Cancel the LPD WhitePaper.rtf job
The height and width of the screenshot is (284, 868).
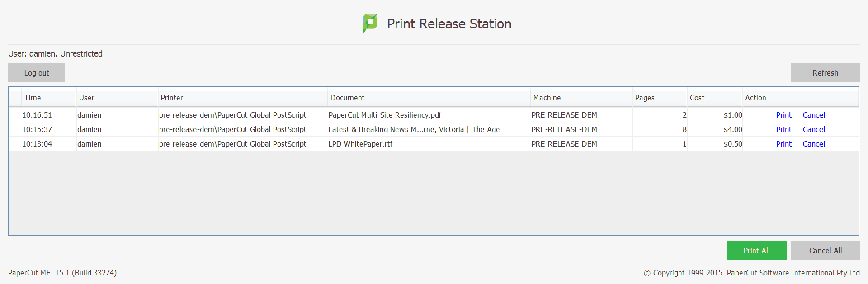[814, 144]
